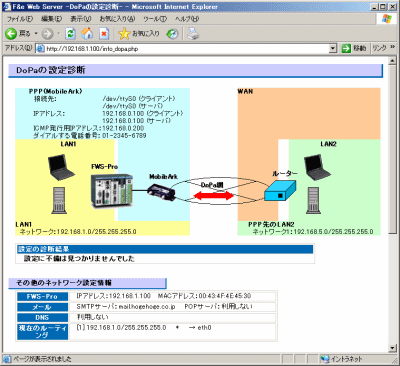Viewport: 400px width, 366px height.
Task: Go to the Home page icon
Action: (x=87, y=33)
